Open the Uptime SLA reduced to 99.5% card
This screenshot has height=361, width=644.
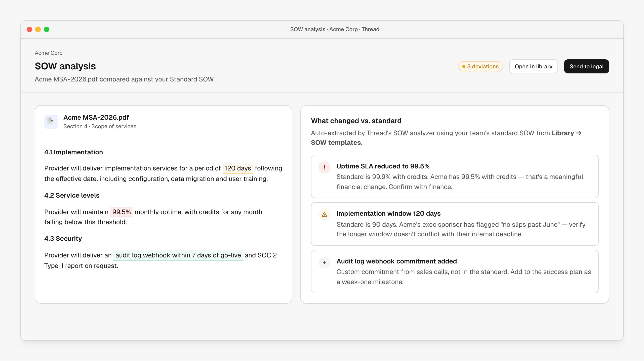(x=455, y=176)
